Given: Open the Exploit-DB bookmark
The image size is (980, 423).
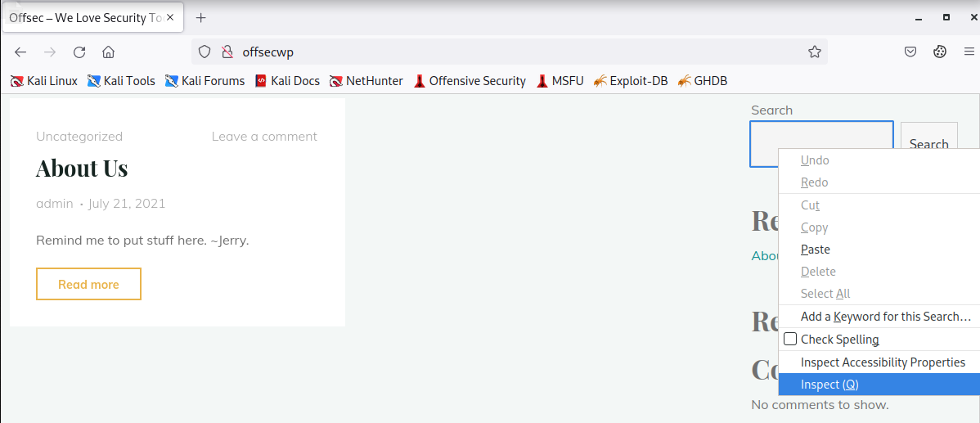Looking at the screenshot, I should (x=630, y=81).
